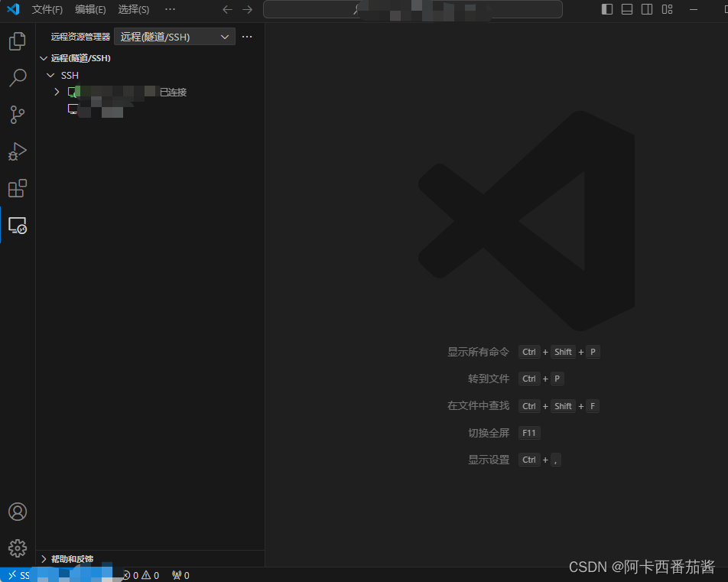The height and width of the screenshot is (582, 728).
Task: Open errors count in status bar
Action: click(131, 575)
